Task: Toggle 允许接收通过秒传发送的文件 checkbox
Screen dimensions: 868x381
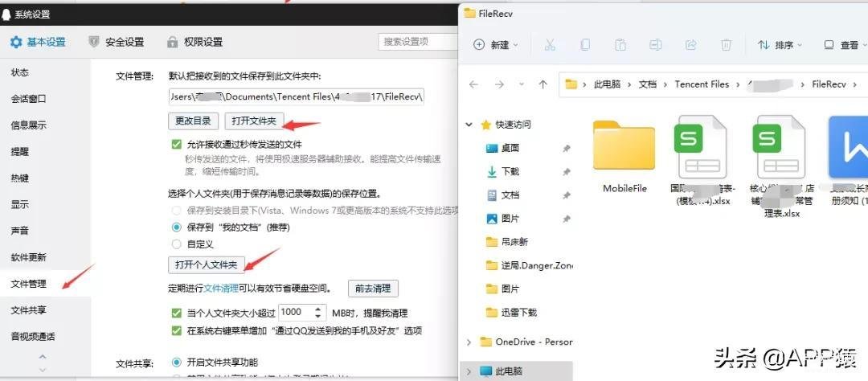Action: click(177, 145)
